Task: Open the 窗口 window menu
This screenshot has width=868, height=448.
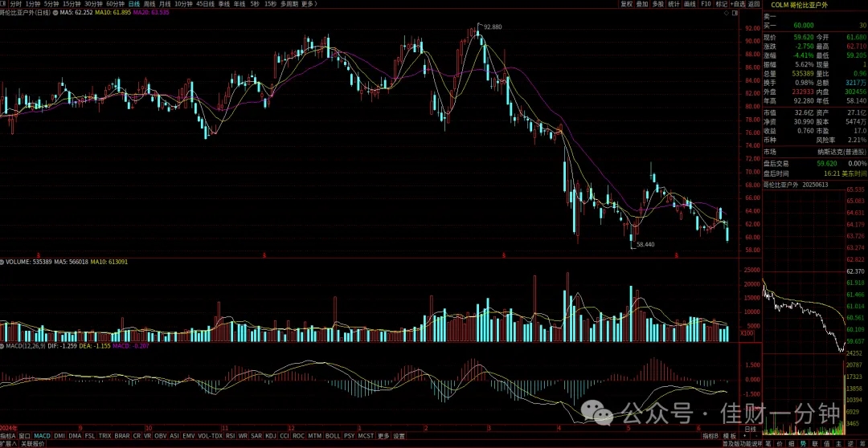Action: click(x=24, y=436)
